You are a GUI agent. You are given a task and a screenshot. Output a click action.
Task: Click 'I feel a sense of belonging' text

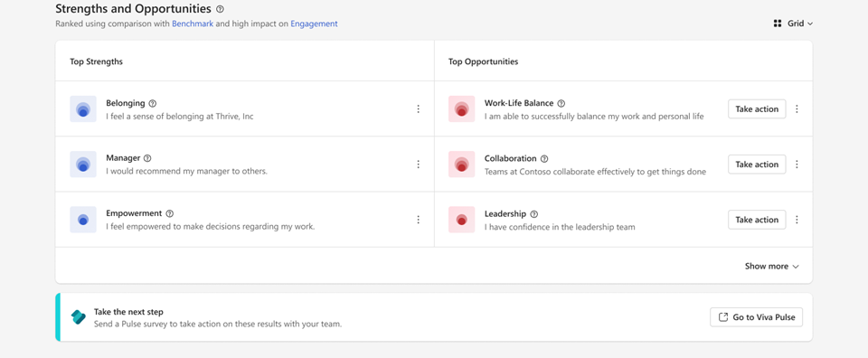pos(180,117)
